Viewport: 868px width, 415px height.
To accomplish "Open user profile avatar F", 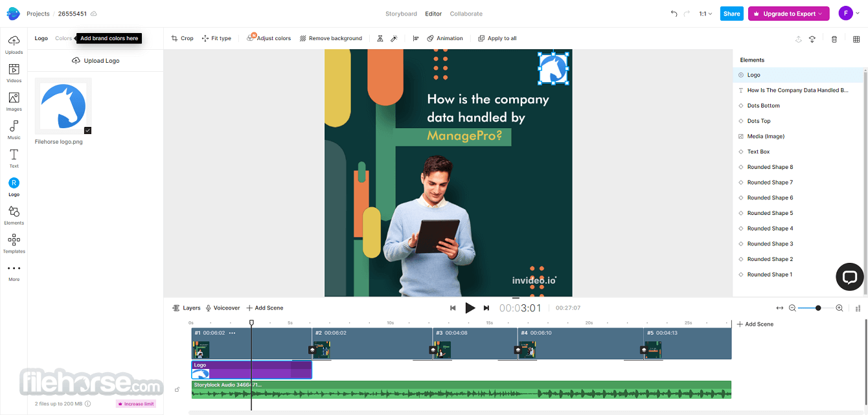I will (x=846, y=14).
